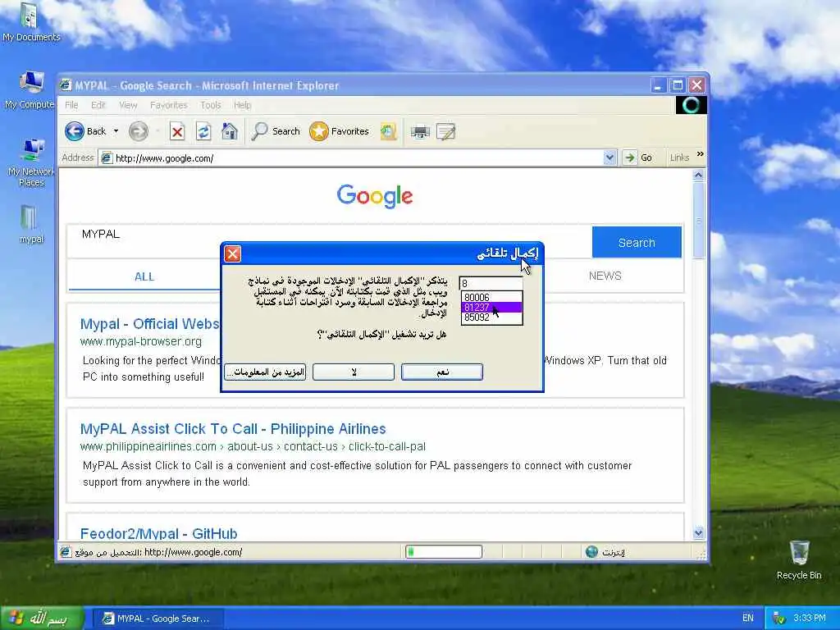Open the Start menu button
840x630 pixels.
42,619
